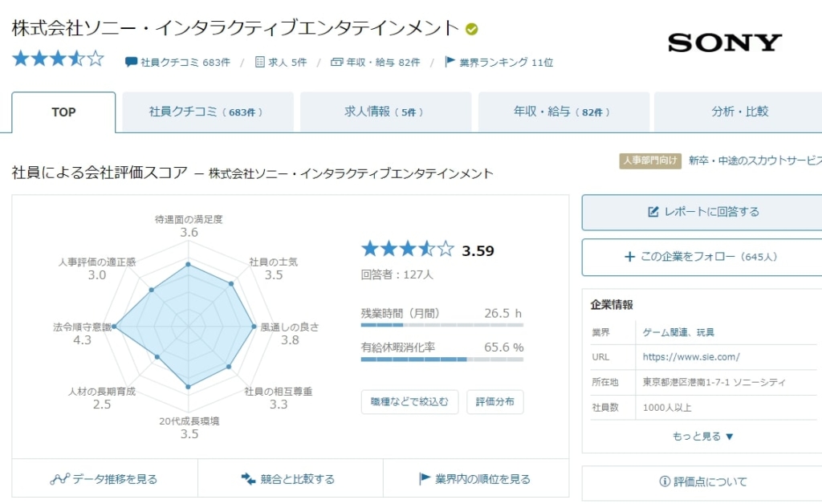Open the 社員クチコミ 683件 link in header

[x=185, y=63]
